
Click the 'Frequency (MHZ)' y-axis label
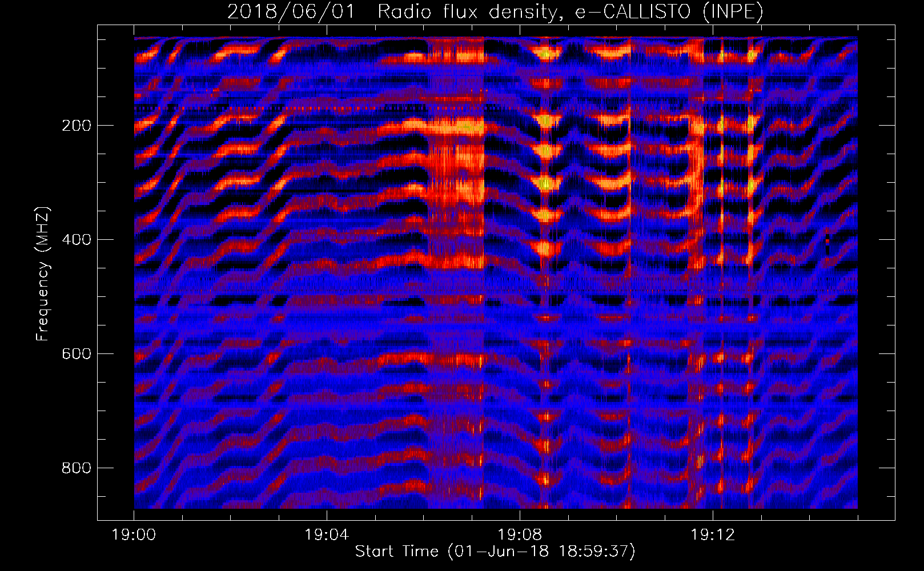[43, 274]
